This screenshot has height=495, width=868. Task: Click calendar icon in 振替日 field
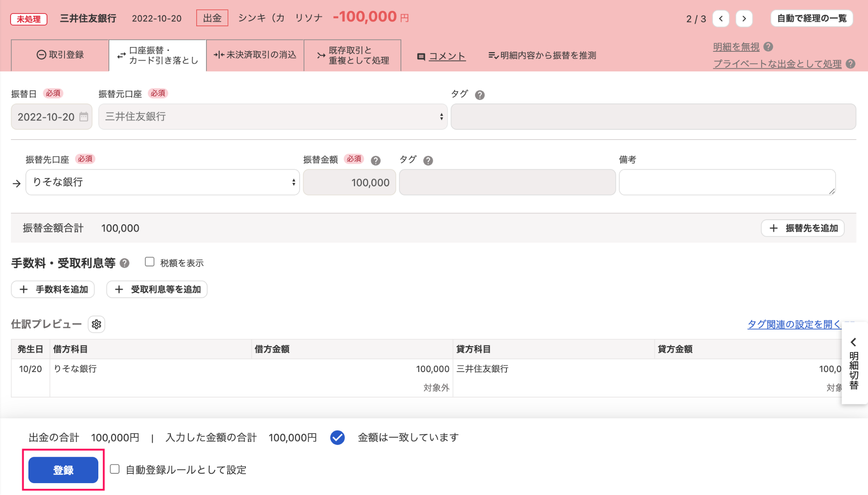(83, 117)
